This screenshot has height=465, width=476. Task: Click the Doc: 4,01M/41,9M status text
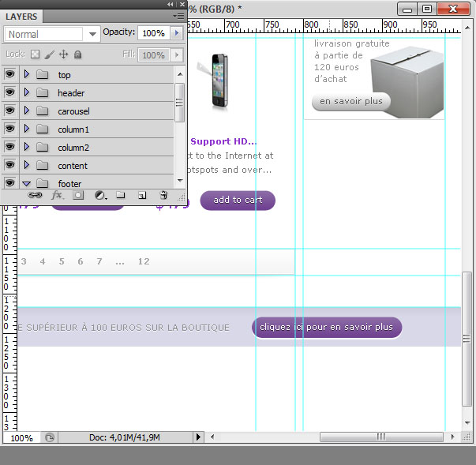coord(125,437)
